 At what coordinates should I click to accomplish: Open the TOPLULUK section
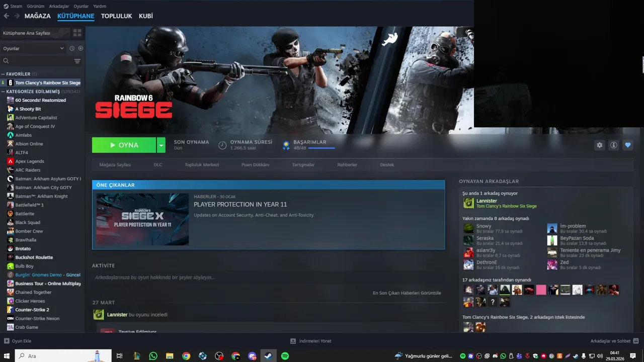(x=116, y=16)
